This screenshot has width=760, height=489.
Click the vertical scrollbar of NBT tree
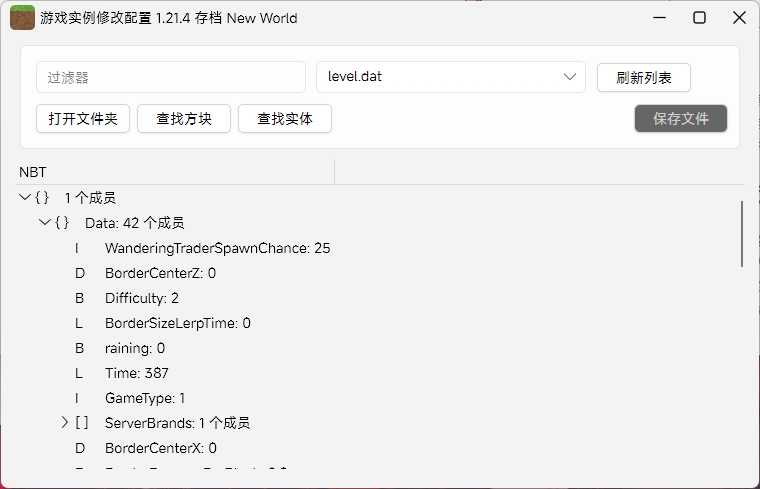742,234
